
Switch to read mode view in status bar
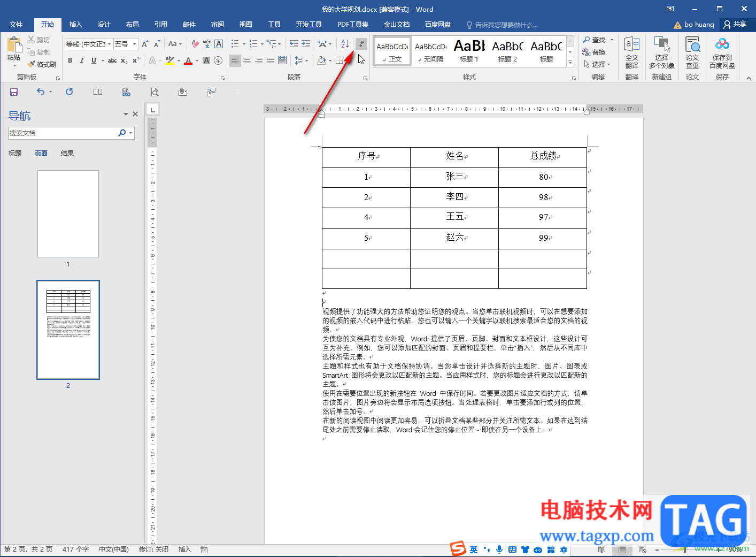(x=602, y=550)
